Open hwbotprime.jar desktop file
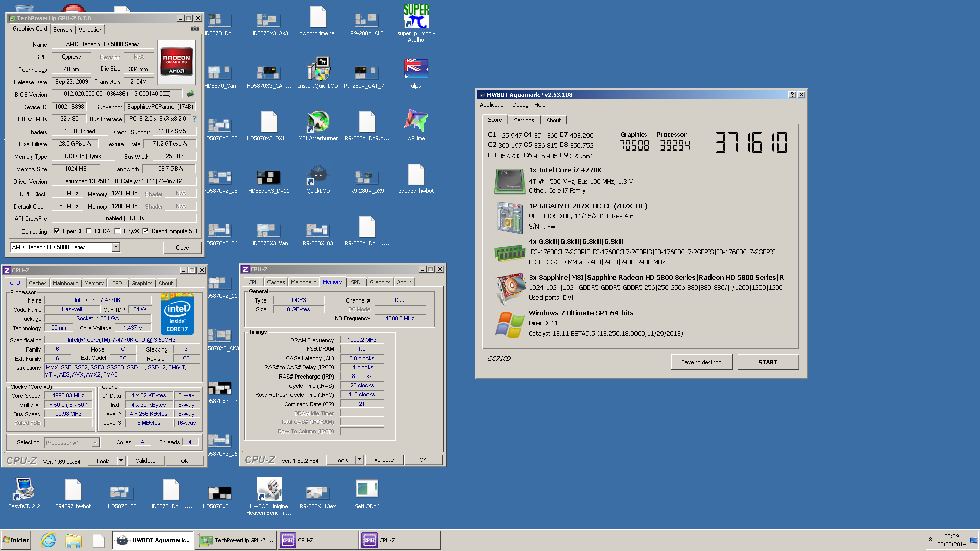The width and height of the screenshot is (980, 551). pos(318,21)
